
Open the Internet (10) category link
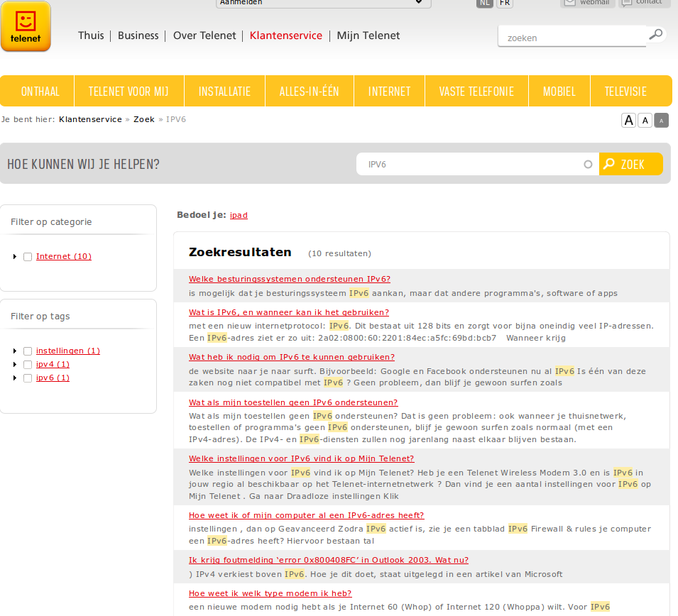point(64,256)
